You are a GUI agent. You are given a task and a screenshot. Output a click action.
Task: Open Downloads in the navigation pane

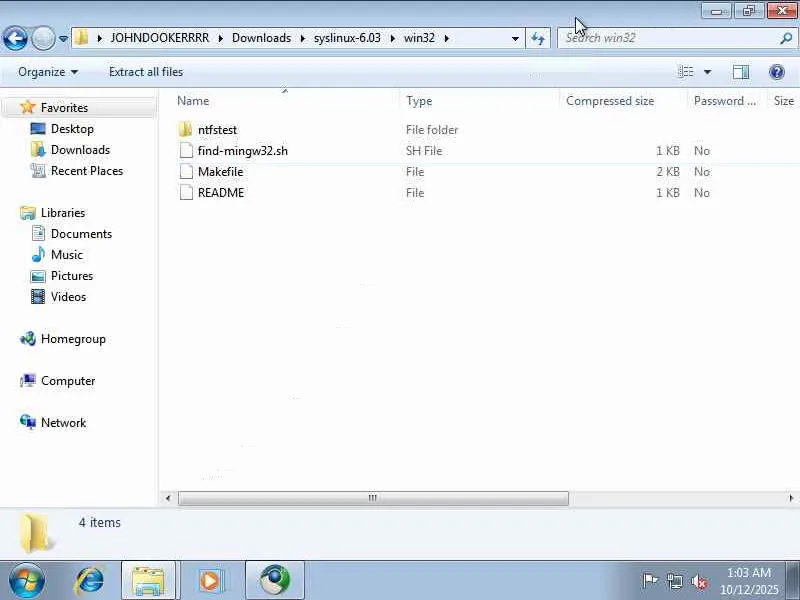(80, 149)
